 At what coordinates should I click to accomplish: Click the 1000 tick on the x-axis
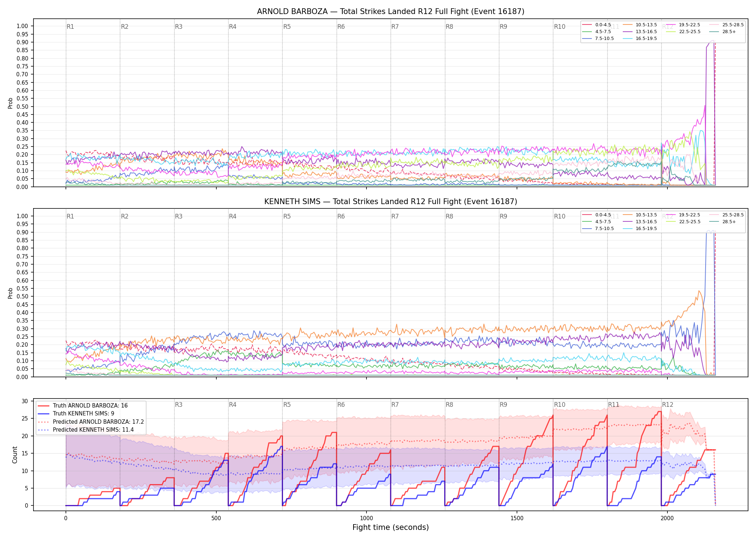pos(366,518)
